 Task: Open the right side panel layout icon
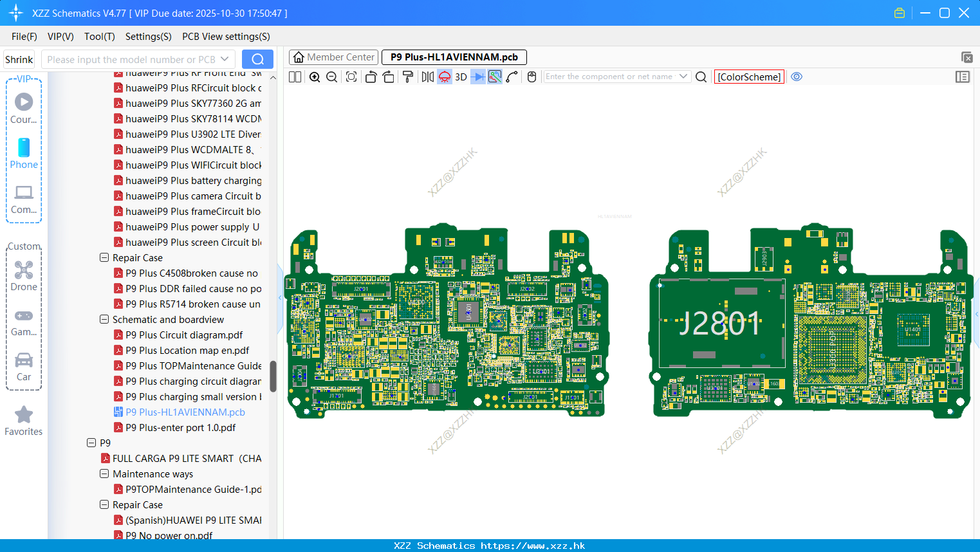(963, 77)
